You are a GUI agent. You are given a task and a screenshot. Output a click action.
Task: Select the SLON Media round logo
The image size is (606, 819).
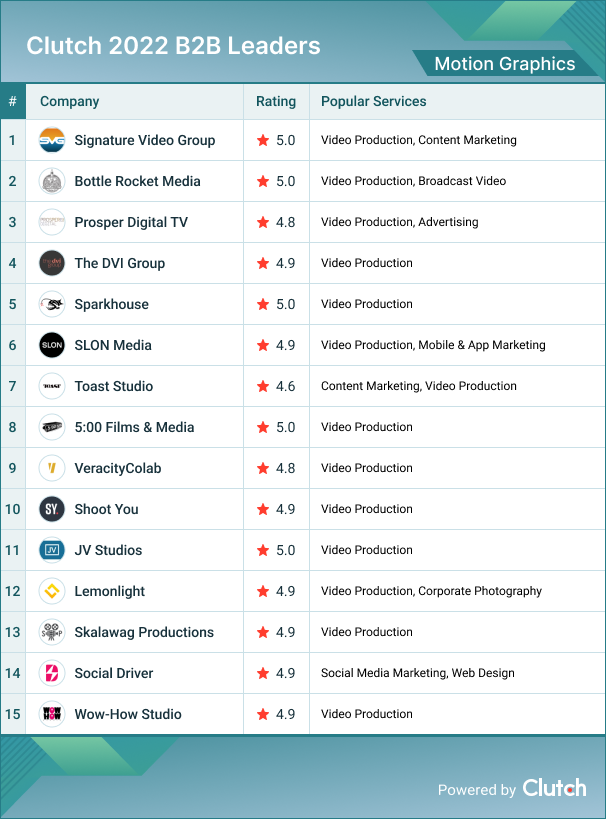52,345
